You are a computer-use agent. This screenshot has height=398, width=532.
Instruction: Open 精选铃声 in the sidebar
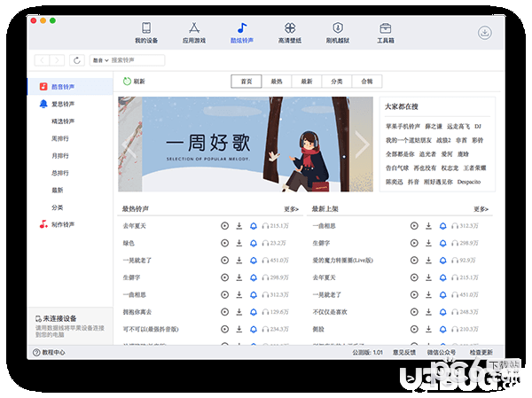pyautogui.click(x=63, y=121)
